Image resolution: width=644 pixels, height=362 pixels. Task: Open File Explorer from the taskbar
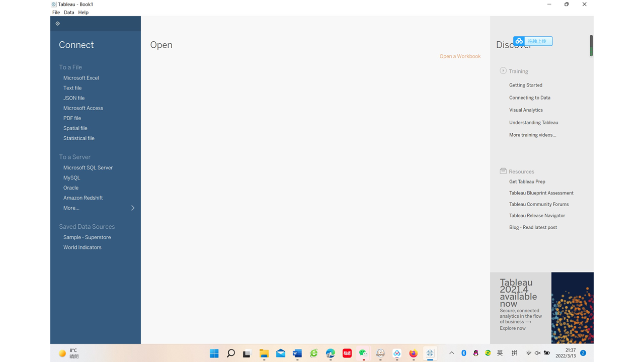tap(264, 353)
